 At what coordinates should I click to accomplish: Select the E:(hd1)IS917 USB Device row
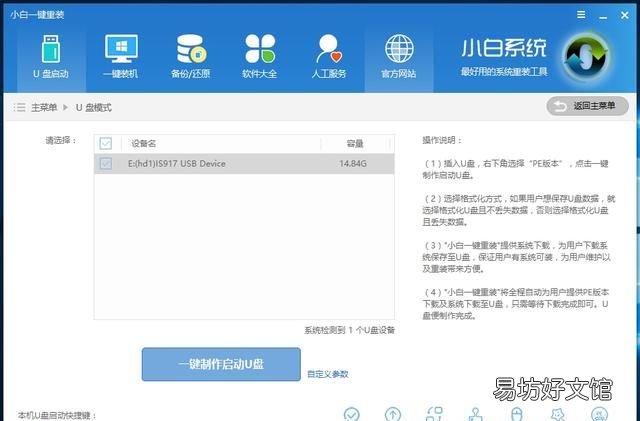tap(244, 164)
